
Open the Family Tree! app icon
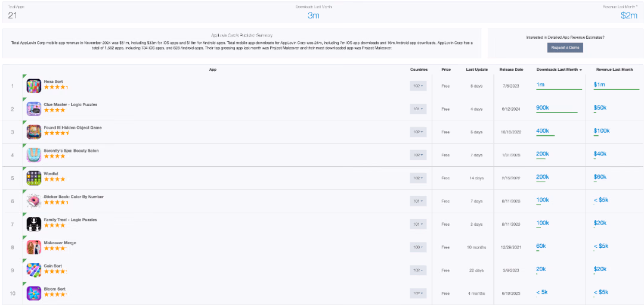pos(33,224)
